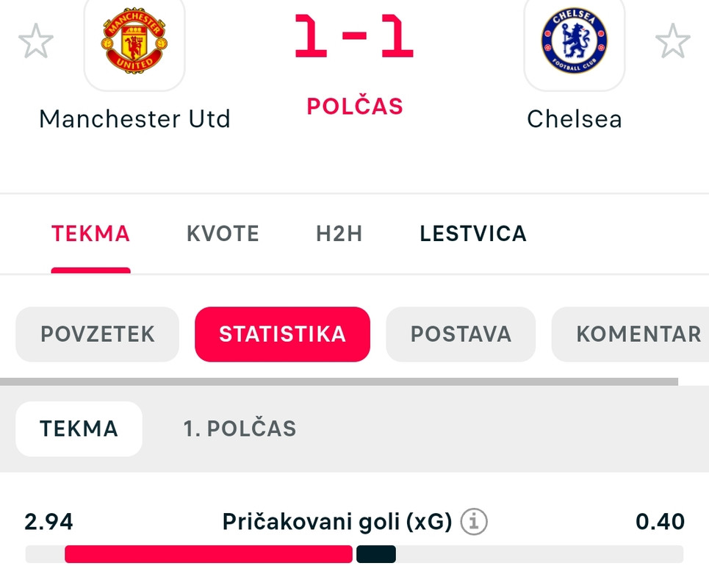Tap the Manchester United crest logo
This screenshot has height=588, width=709.
click(x=134, y=40)
